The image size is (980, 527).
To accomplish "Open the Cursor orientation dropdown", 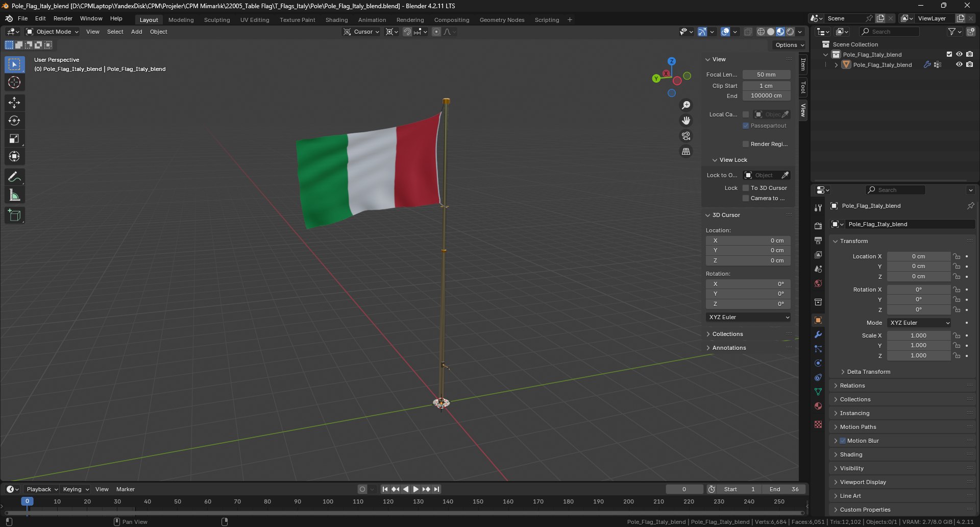I will pos(362,32).
